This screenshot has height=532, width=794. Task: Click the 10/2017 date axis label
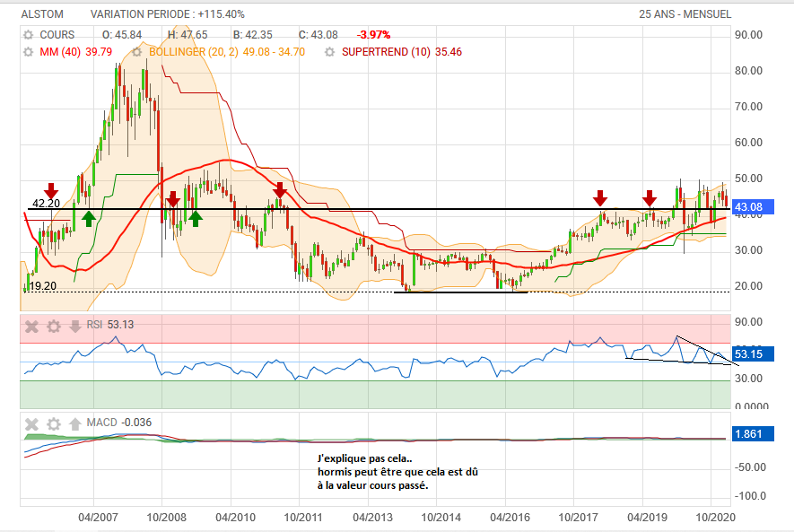[x=579, y=518]
